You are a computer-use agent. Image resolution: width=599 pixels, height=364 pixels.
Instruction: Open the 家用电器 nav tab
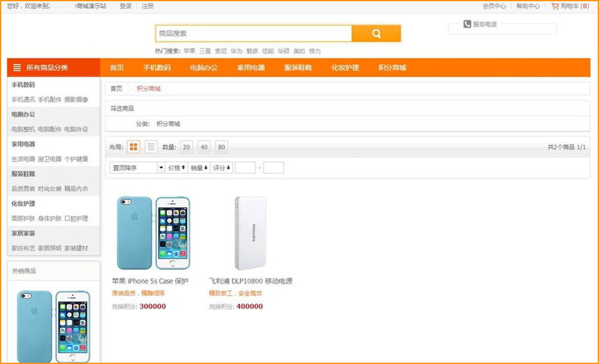tap(251, 68)
